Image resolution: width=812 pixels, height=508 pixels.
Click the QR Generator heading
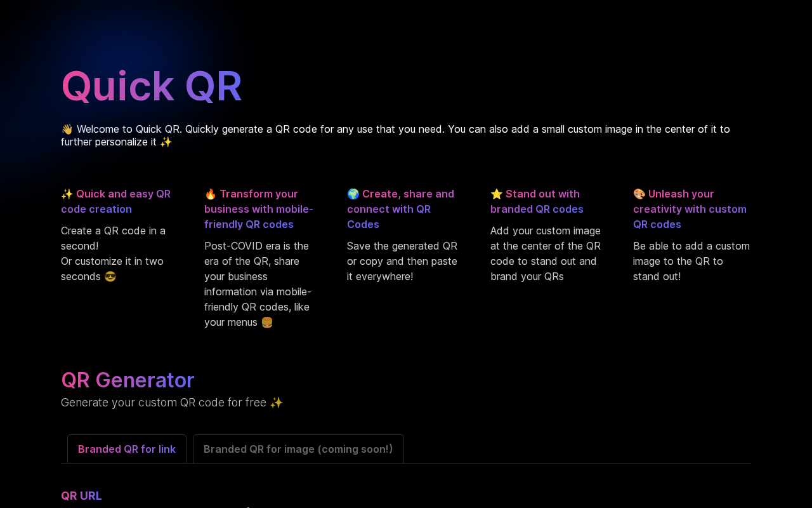click(128, 380)
